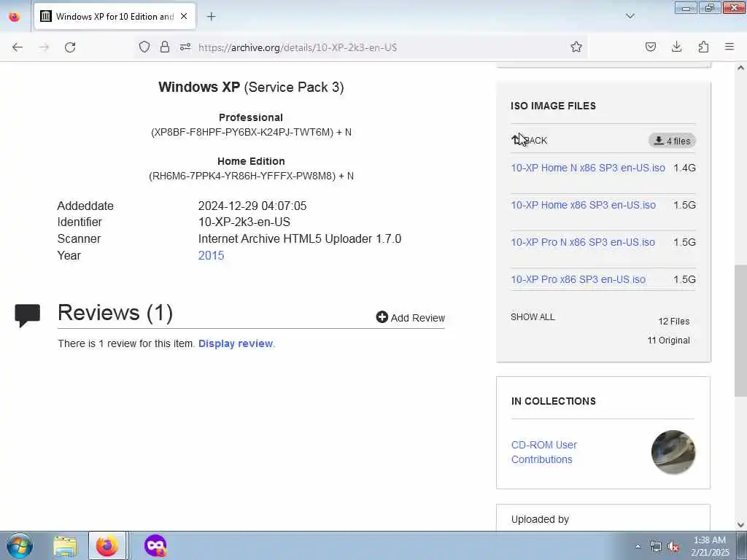The height and width of the screenshot is (560, 747).
Task: Reload the current page
Action: [70, 47]
